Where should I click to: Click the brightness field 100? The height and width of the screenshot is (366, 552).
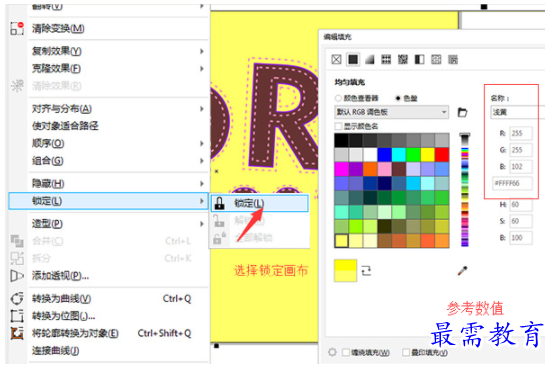[x=521, y=238]
